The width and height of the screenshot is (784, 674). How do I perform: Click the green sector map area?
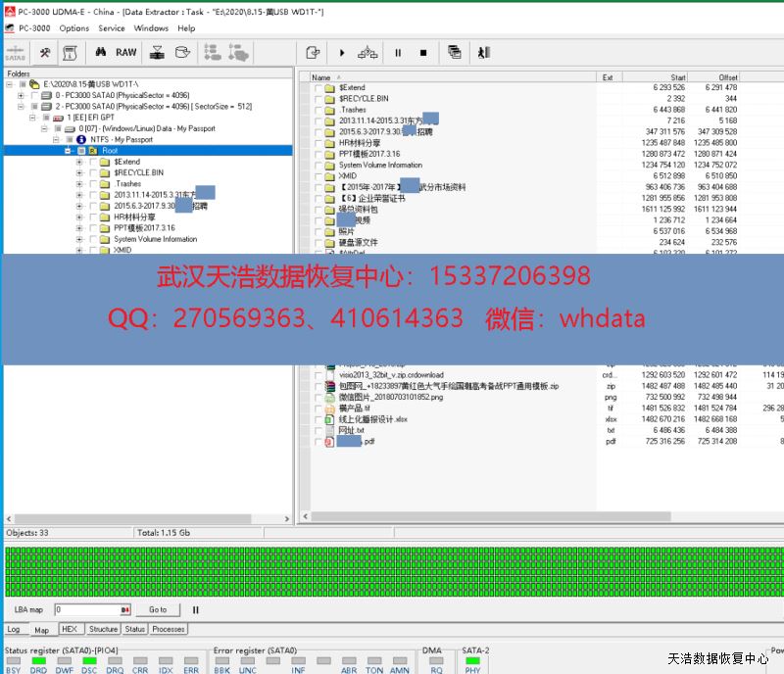tap(392, 571)
